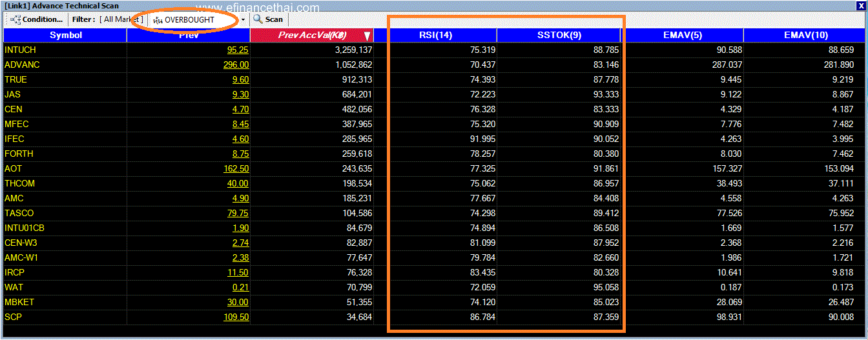868x340 pixels.
Task: Open the 79.75 price link for TASCO
Action: [x=238, y=213]
